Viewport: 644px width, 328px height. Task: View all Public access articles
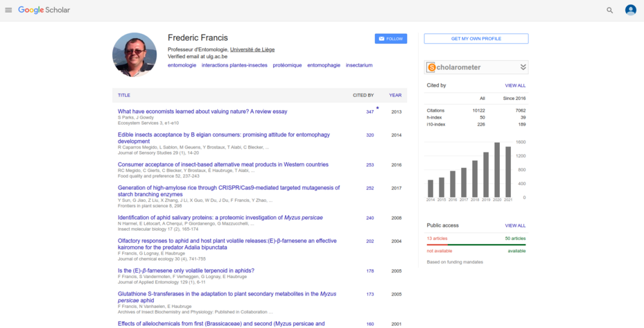(515, 225)
